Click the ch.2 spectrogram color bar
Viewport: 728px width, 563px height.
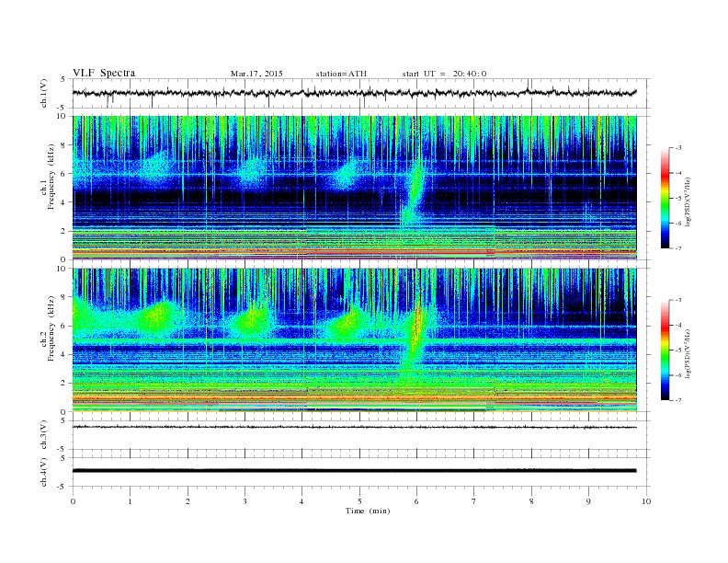tap(665, 350)
